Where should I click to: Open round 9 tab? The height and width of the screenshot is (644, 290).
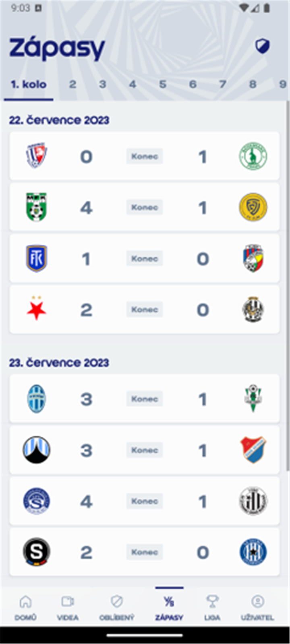[x=283, y=85]
